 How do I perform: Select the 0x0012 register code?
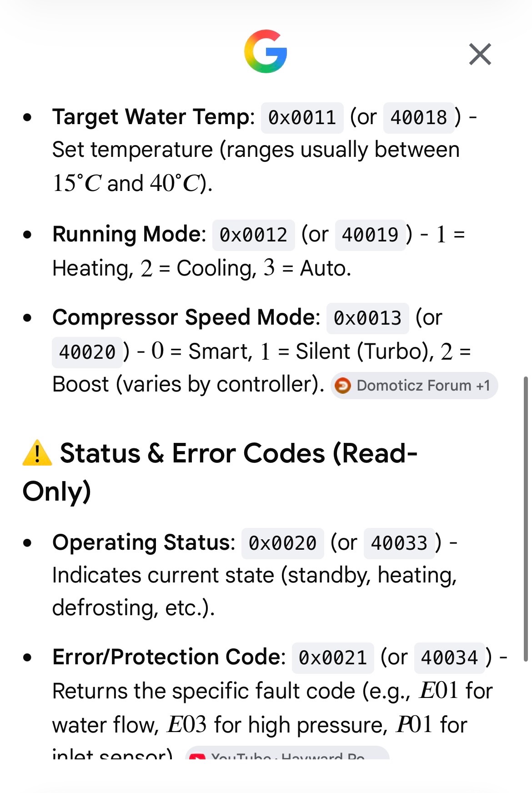pos(254,235)
